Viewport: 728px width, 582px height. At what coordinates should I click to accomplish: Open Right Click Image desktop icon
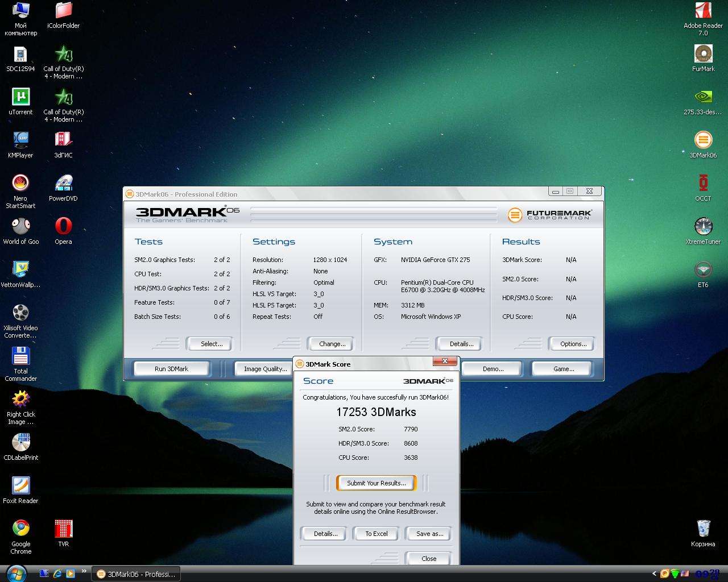20,408
